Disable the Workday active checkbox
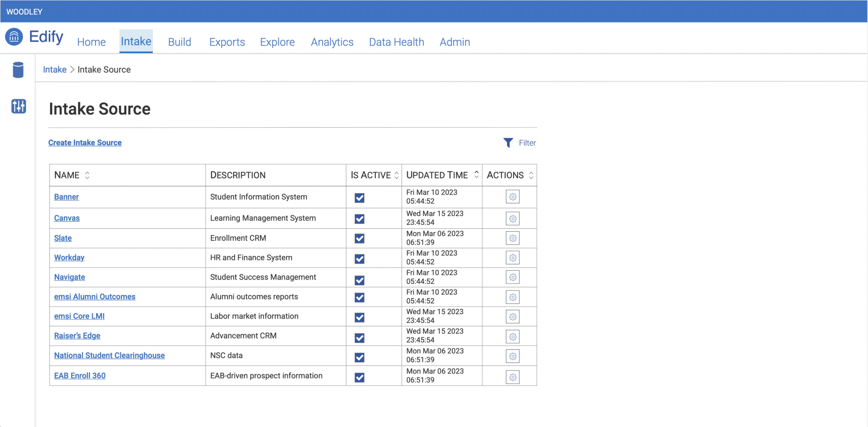Image resolution: width=868 pixels, height=427 pixels. click(x=359, y=258)
